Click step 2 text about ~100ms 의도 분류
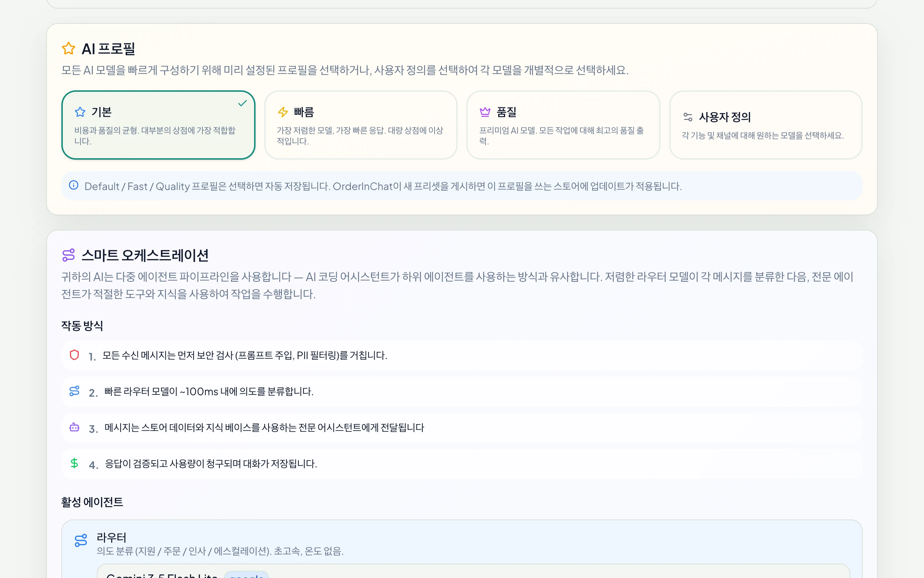Screen dimensions: 924x578 coord(209,392)
